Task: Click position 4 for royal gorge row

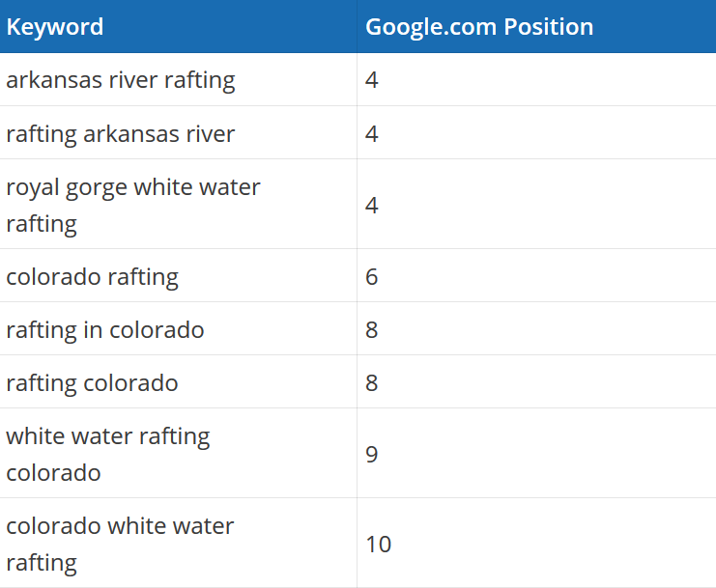Action: 372,206
